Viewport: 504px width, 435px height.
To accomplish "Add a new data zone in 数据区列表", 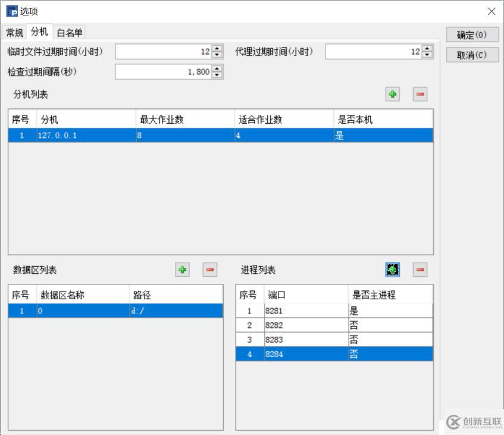I will (183, 270).
